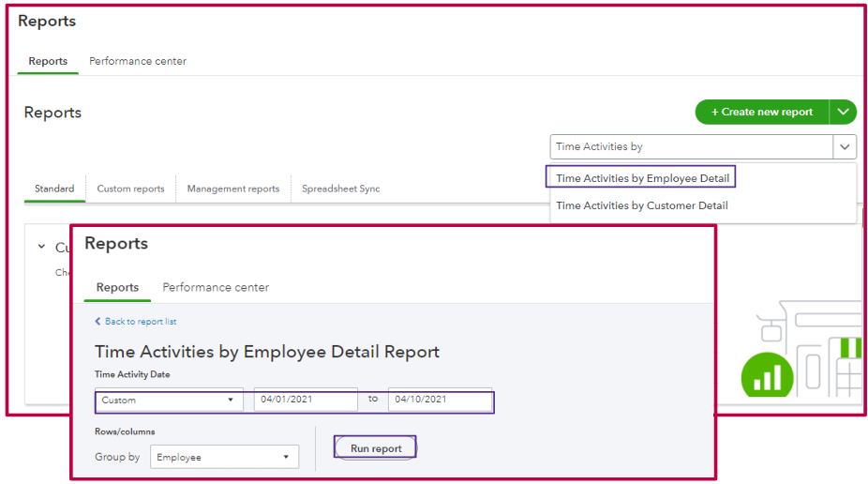Select the Standard tab

(54, 189)
